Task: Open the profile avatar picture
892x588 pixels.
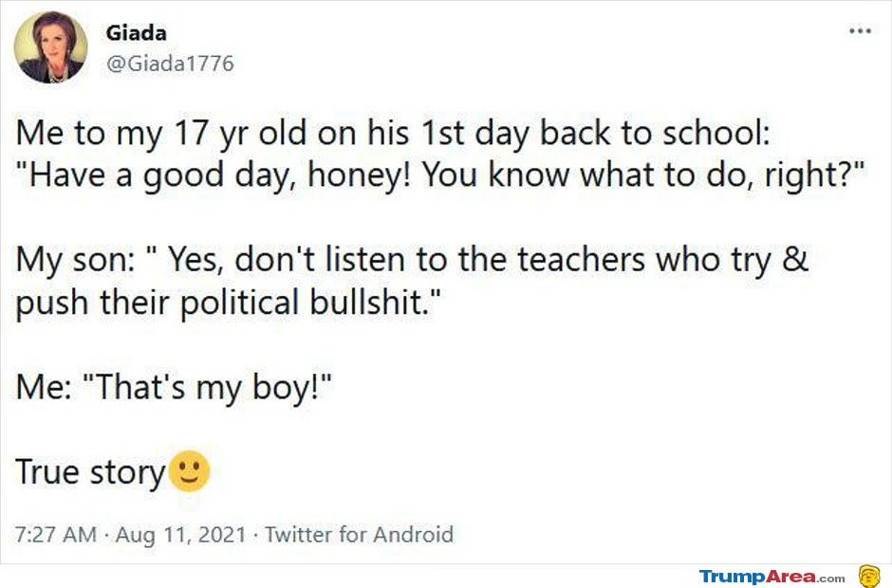Action: pyautogui.click(x=50, y=49)
